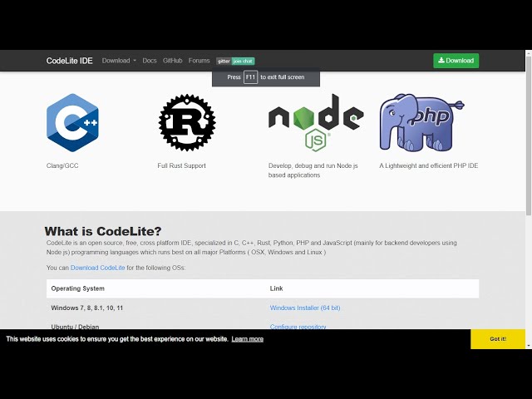The width and height of the screenshot is (532, 399).
Task: Click the Windows 7, 8, 8.1, 10, 11 cell
Action: 86,308
